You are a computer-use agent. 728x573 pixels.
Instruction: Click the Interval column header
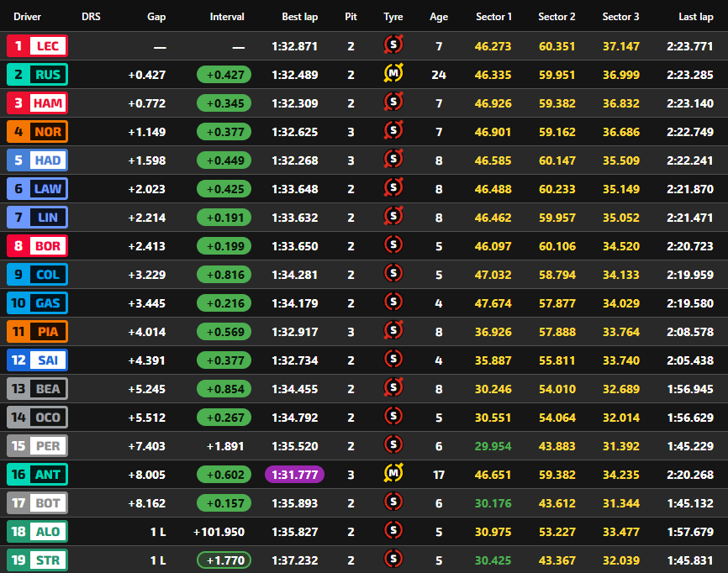227,17
